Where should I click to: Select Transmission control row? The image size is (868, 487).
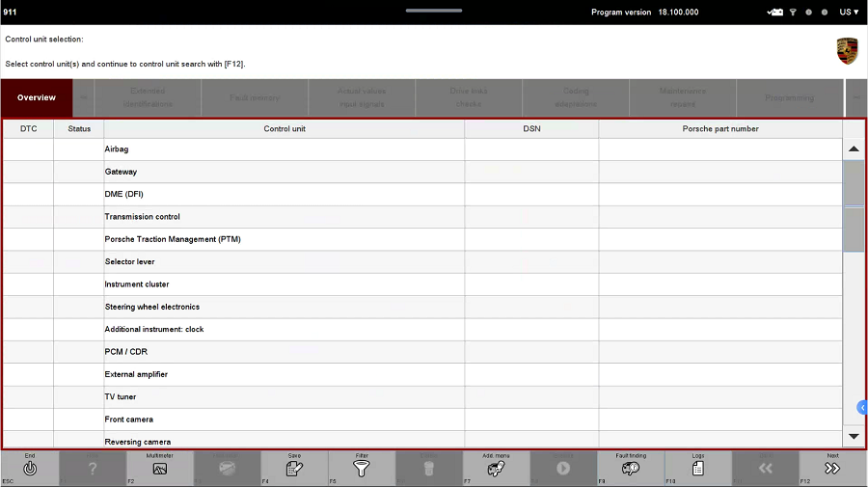pyautogui.click(x=423, y=217)
